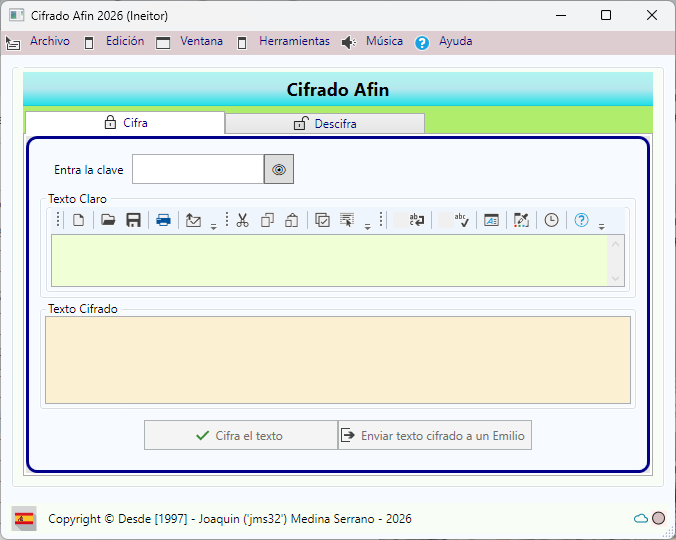Click the Spanish flag language icon
The width and height of the screenshot is (676, 540).
[x=24, y=518]
